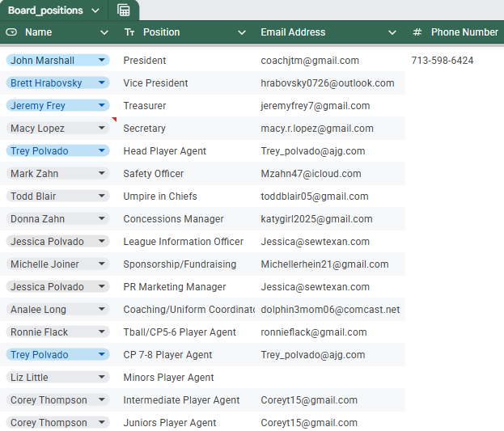Open the Board_positions table menu arrow
The image size is (504, 431).
click(96, 11)
